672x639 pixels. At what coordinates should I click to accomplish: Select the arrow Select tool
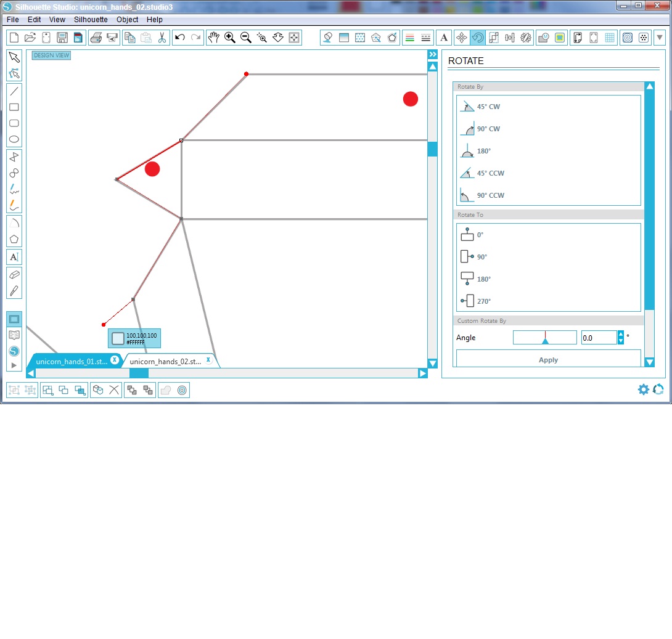coord(14,57)
